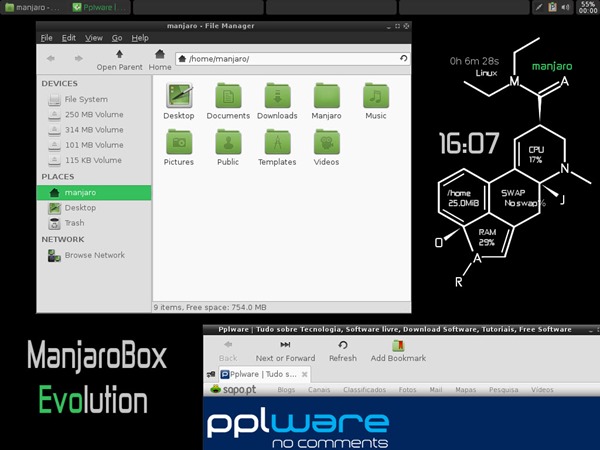Open the Help menu

(x=140, y=38)
